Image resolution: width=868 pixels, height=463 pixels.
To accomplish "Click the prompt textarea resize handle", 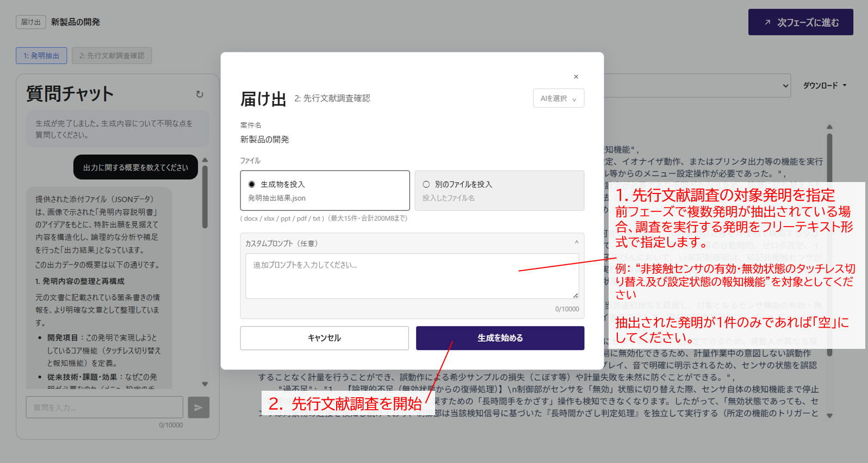I will (x=575, y=295).
